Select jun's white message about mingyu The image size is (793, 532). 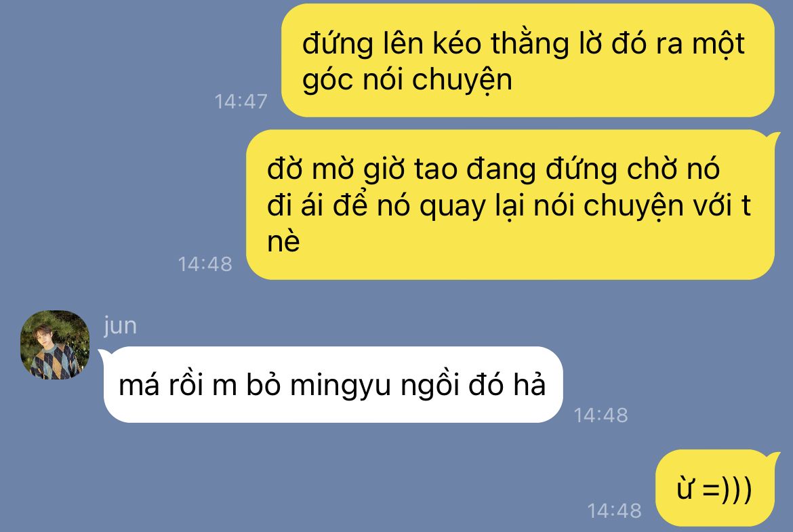(x=333, y=384)
